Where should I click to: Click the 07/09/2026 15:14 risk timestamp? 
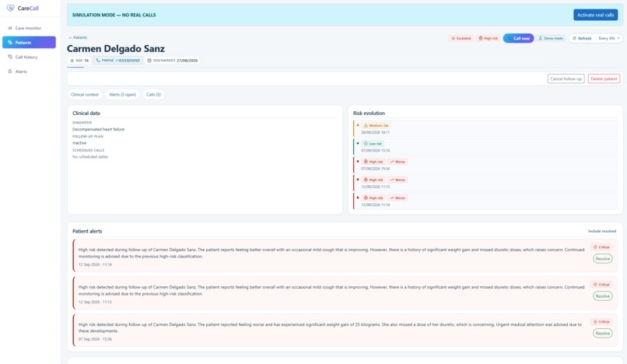click(x=375, y=150)
